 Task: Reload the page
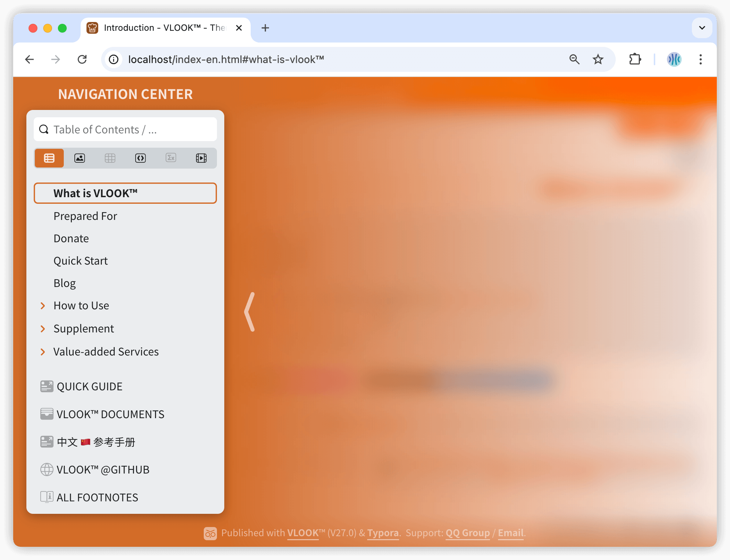tap(82, 59)
